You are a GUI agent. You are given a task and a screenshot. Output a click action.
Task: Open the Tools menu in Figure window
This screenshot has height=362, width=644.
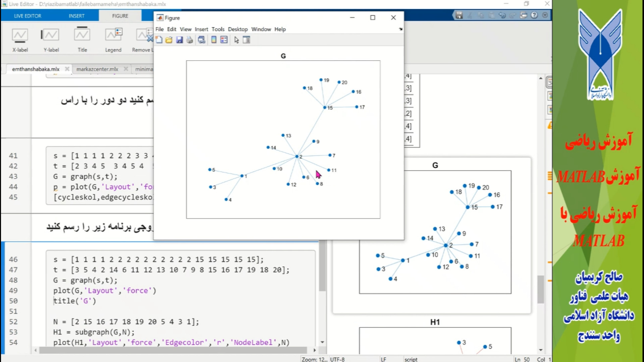pyautogui.click(x=218, y=29)
